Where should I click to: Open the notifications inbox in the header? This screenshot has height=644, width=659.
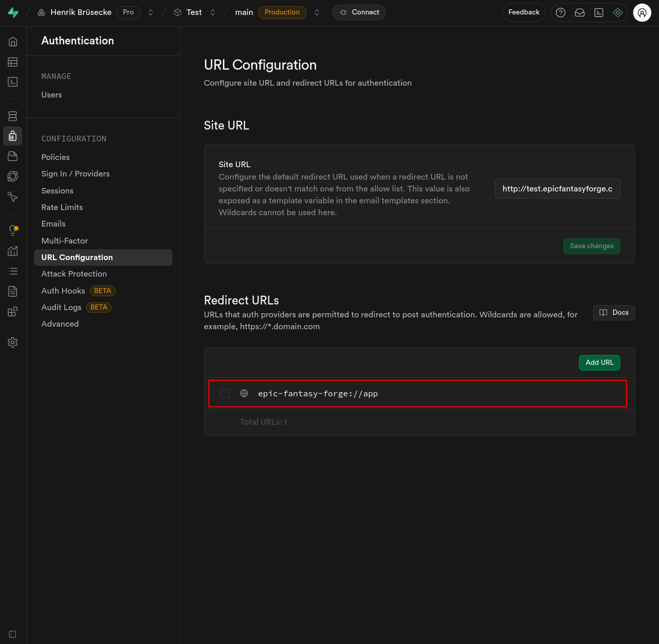point(580,12)
